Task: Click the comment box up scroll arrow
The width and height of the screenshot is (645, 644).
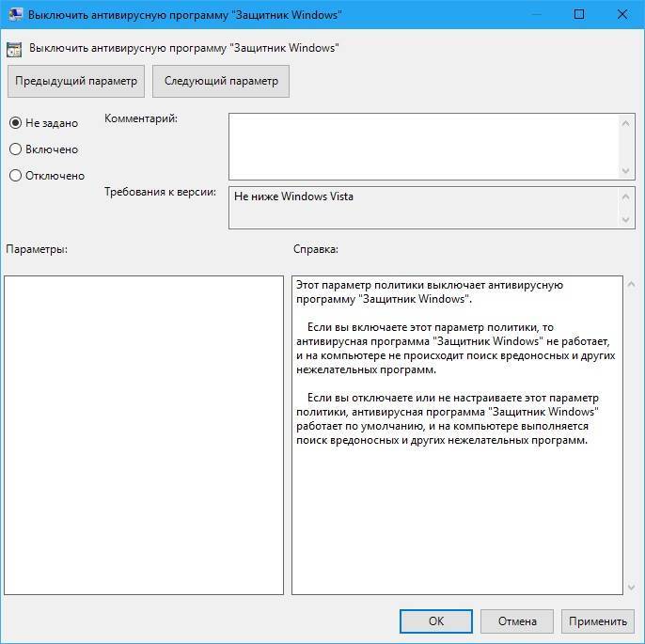Action: pos(625,123)
